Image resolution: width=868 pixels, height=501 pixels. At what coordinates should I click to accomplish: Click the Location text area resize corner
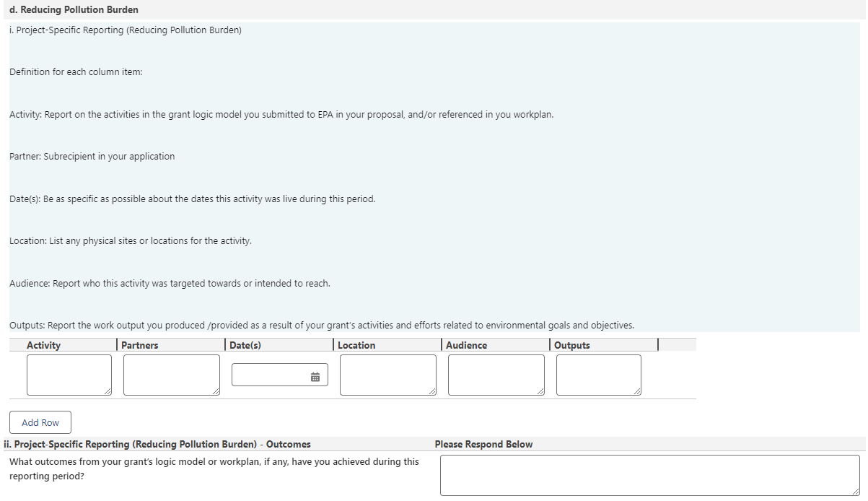pos(433,392)
